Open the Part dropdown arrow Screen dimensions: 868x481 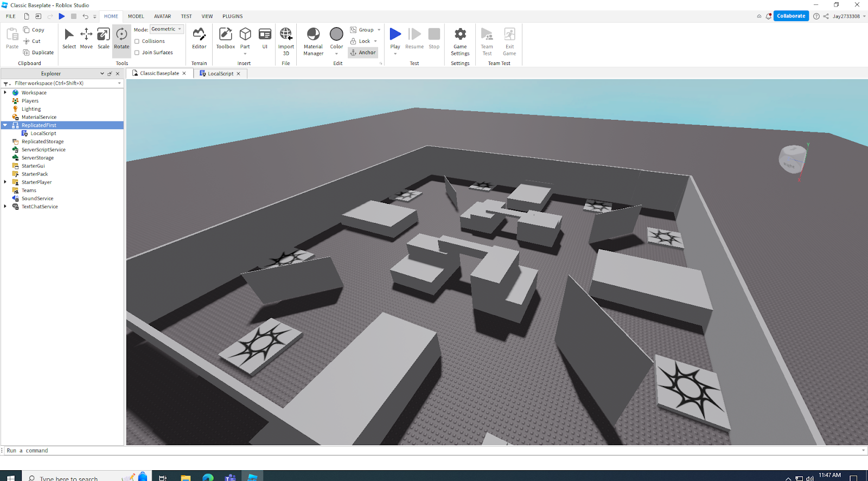(x=245, y=54)
